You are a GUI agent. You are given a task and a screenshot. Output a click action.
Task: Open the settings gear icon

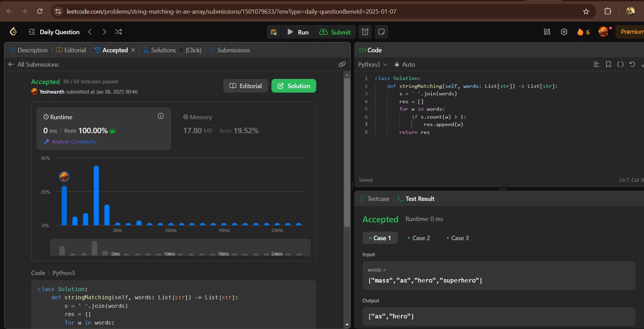tap(564, 32)
